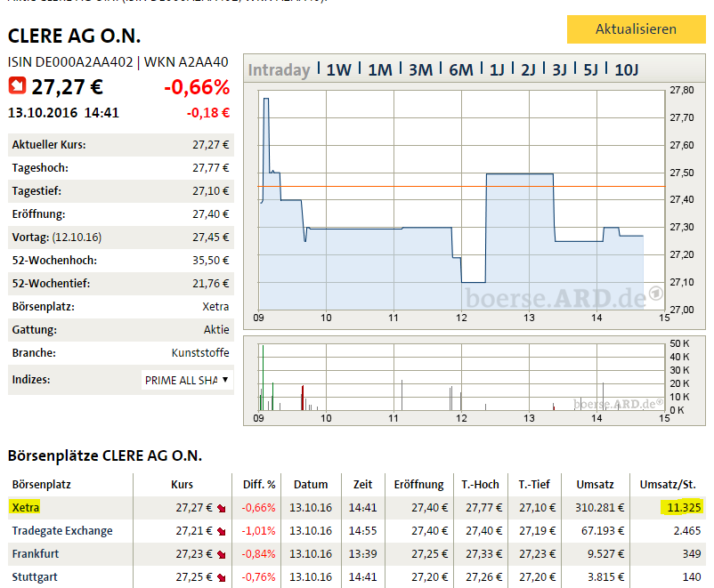Click the percentage change -0,66% at the top
This screenshot has width=714, height=588.
pyautogui.click(x=197, y=87)
